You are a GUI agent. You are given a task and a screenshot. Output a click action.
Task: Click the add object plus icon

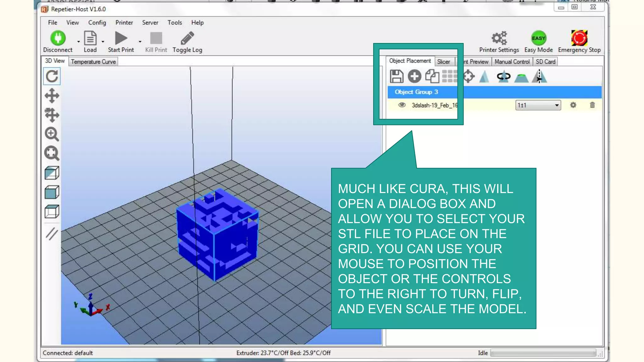point(414,76)
